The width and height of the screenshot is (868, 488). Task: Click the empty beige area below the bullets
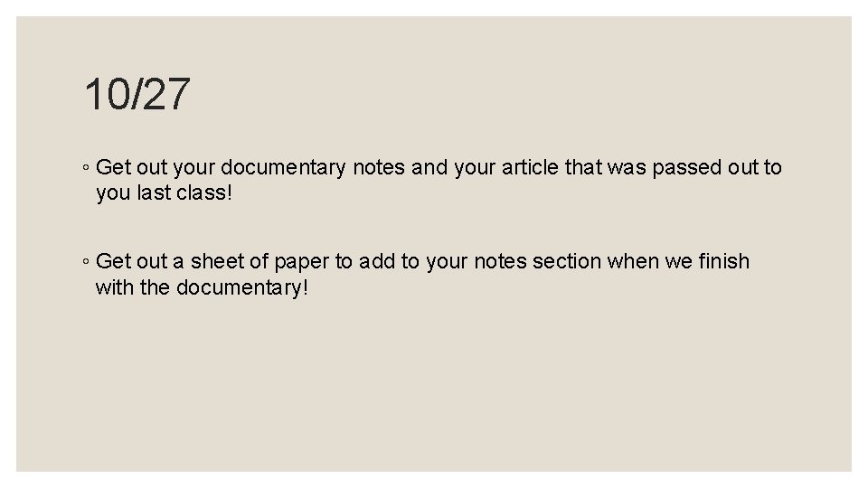(434, 389)
